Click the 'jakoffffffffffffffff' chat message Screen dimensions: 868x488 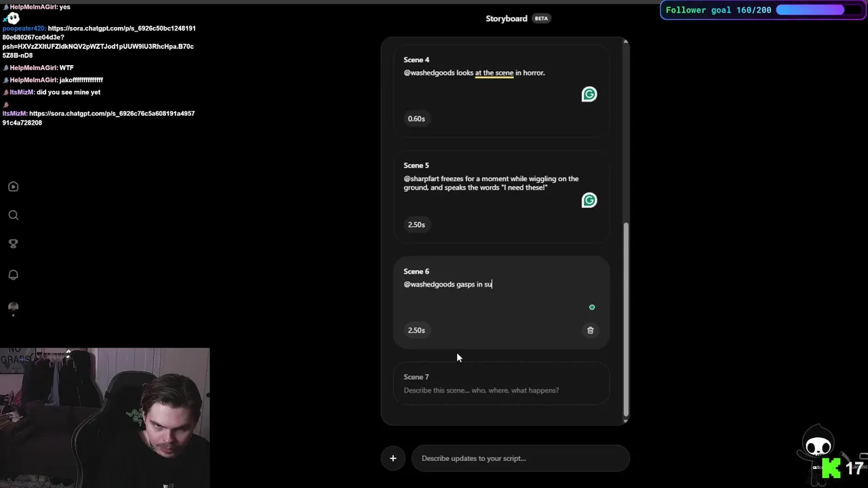click(81, 80)
